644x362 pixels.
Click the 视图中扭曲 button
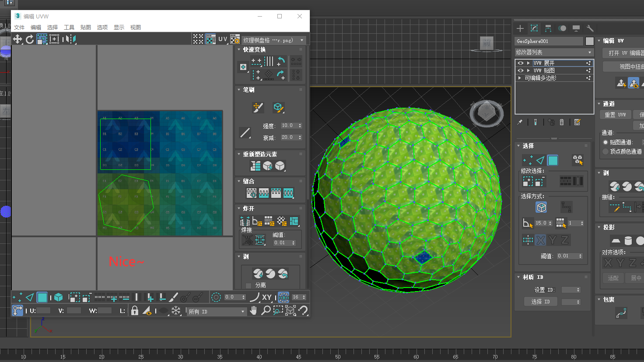(x=623, y=67)
